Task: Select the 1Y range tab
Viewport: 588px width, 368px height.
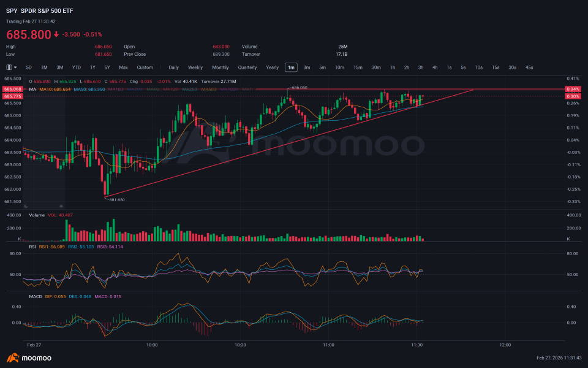Action: pos(92,67)
